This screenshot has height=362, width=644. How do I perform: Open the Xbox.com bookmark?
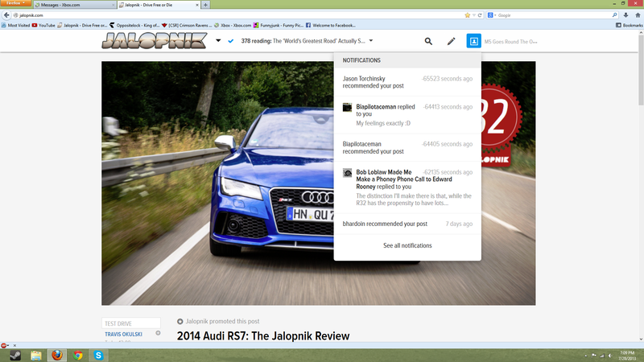tap(232, 25)
